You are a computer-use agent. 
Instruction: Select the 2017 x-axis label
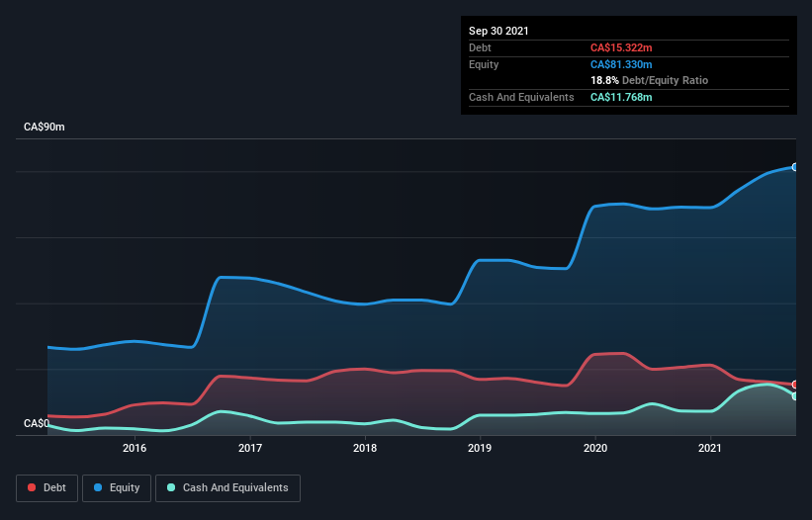click(250, 448)
